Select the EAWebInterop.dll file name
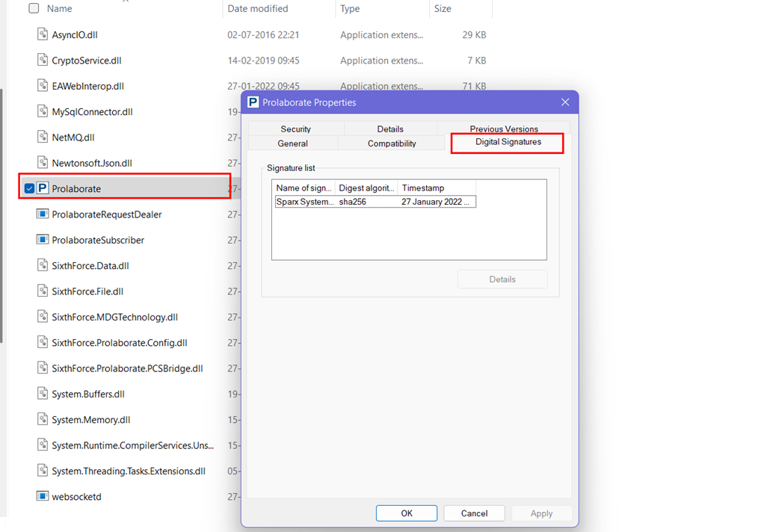This screenshot has width=764, height=532. [87, 86]
